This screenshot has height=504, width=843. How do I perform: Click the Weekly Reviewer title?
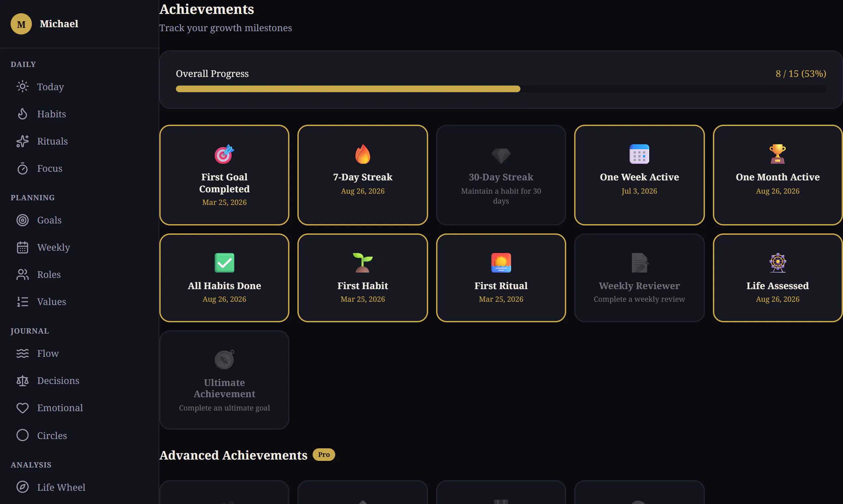point(639,285)
